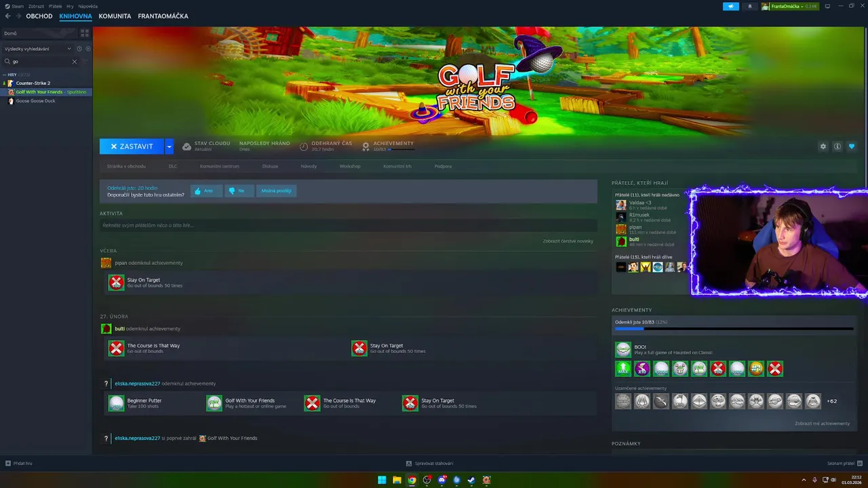Open the grid collections view icon

coord(85,33)
